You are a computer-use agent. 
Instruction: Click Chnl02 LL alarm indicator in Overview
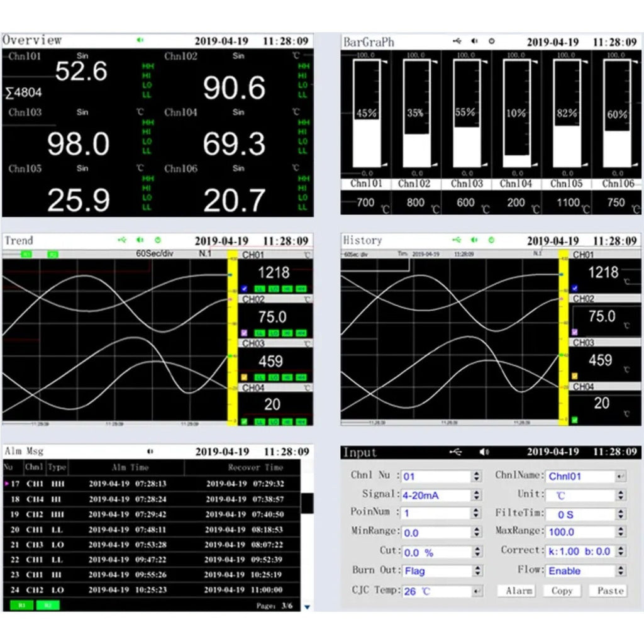coord(303,96)
